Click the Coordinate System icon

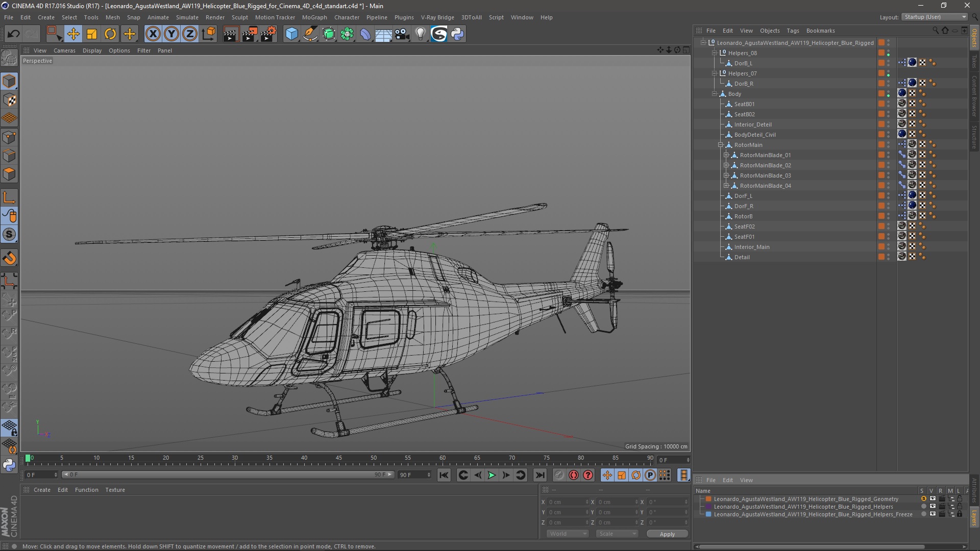[209, 34]
